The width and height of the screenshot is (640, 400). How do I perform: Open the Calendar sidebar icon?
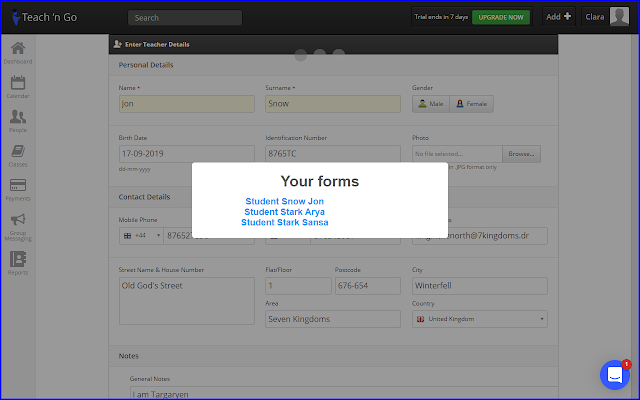point(18,87)
